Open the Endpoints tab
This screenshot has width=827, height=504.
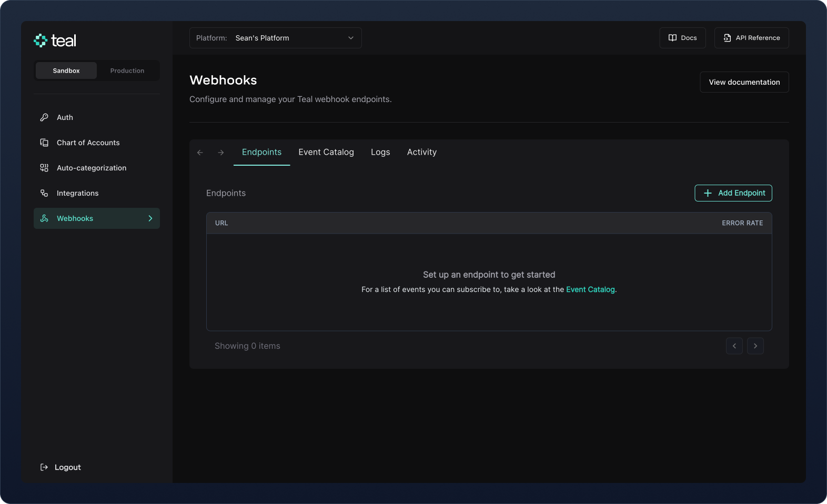[x=261, y=153]
